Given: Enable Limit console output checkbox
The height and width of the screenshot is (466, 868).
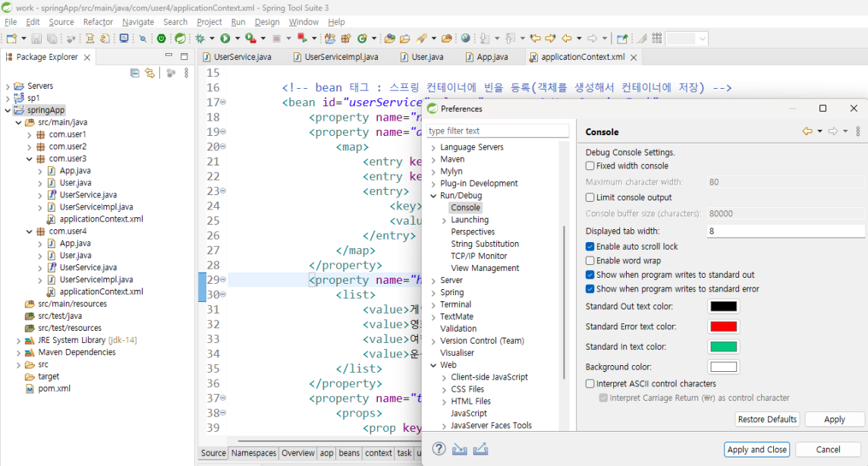Looking at the screenshot, I should tap(590, 197).
